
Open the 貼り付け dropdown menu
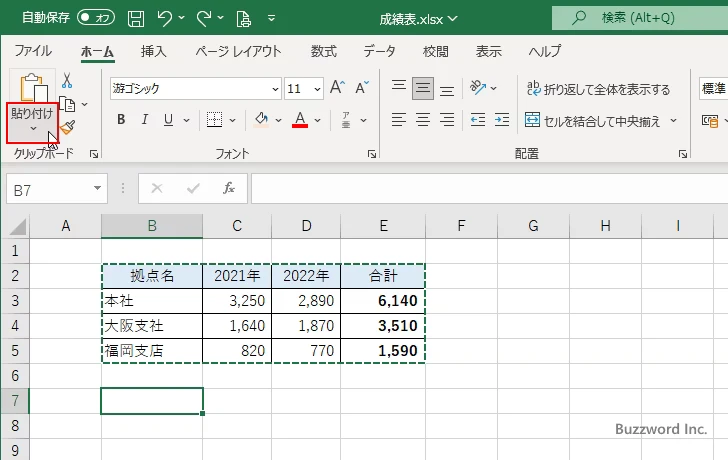pos(32,123)
